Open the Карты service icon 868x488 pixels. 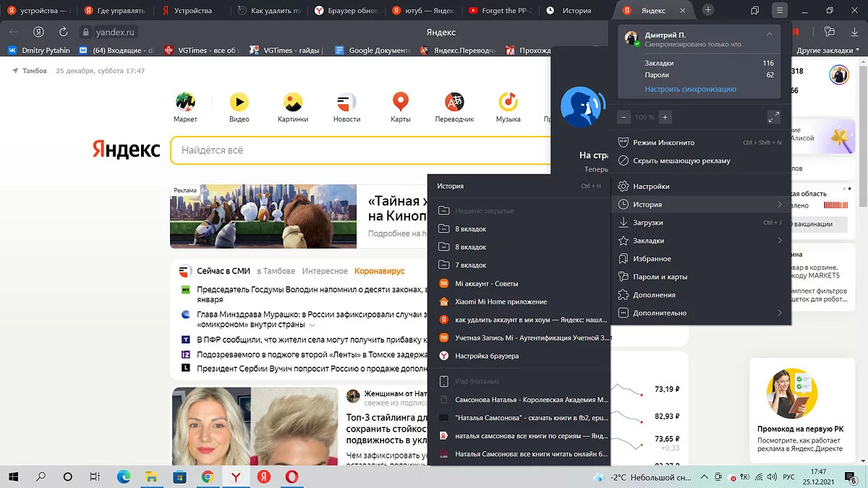point(400,103)
